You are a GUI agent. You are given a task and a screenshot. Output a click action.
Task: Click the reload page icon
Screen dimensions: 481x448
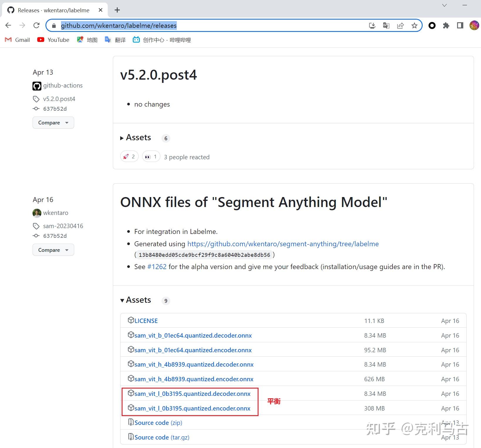[x=36, y=25]
